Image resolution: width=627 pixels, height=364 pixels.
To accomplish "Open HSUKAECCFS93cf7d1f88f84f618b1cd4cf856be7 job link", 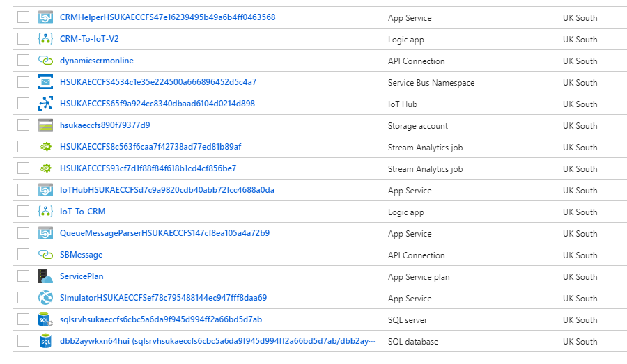I will (x=148, y=168).
